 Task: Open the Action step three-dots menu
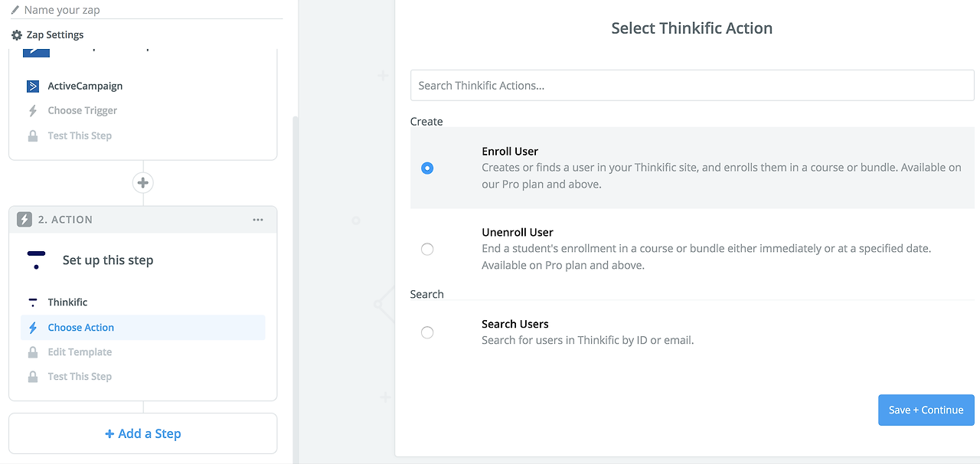click(258, 220)
